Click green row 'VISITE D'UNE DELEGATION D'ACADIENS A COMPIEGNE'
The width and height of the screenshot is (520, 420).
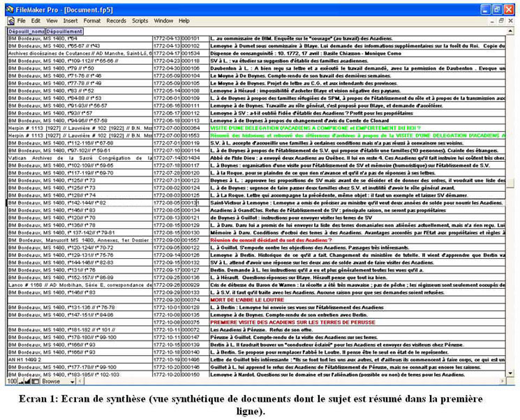[315, 128]
